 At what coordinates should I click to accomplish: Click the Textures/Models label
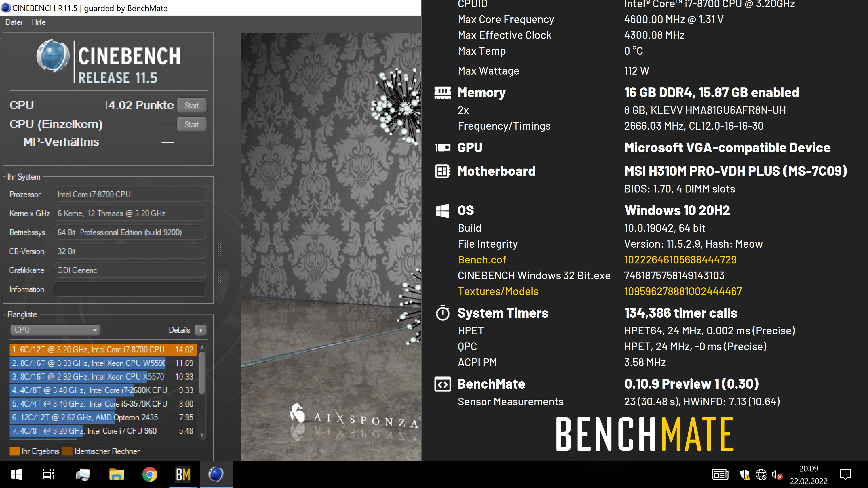498,292
